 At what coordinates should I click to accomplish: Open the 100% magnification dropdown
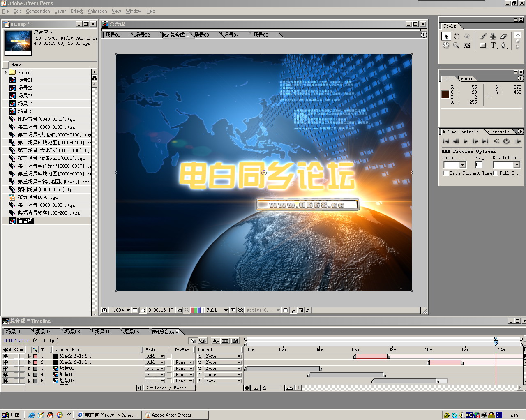click(122, 310)
